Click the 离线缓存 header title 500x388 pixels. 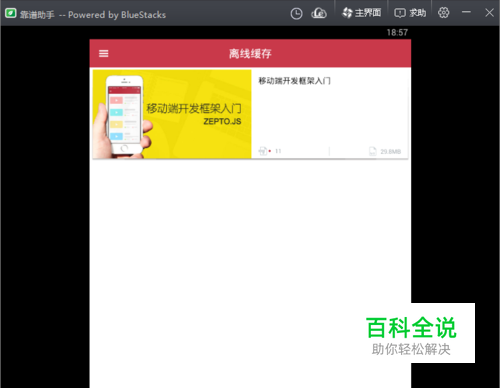click(x=250, y=54)
